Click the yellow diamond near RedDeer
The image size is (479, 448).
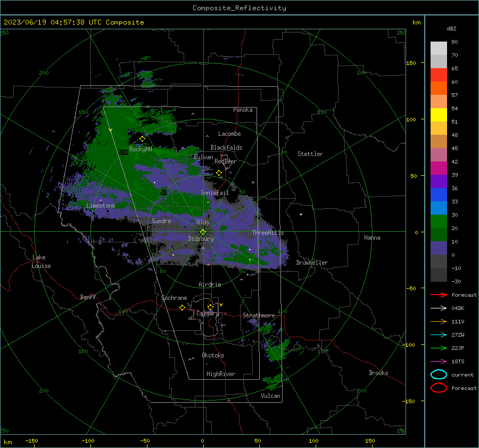point(219,173)
